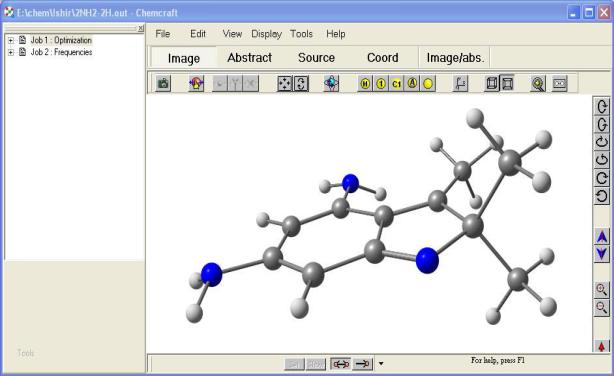This screenshot has height=376, width=614.
Task: Open the File menu
Action: coord(163,34)
